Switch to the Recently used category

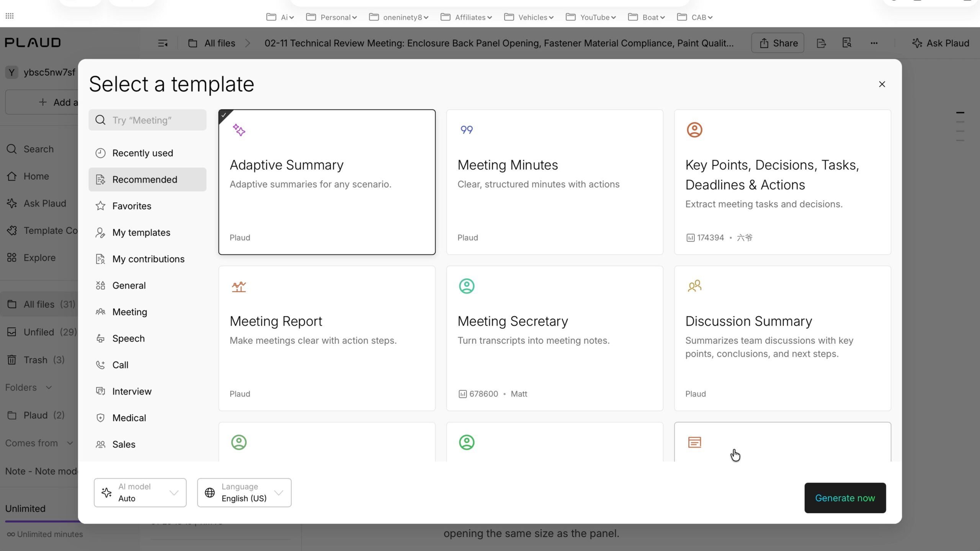tap(142, 153)
